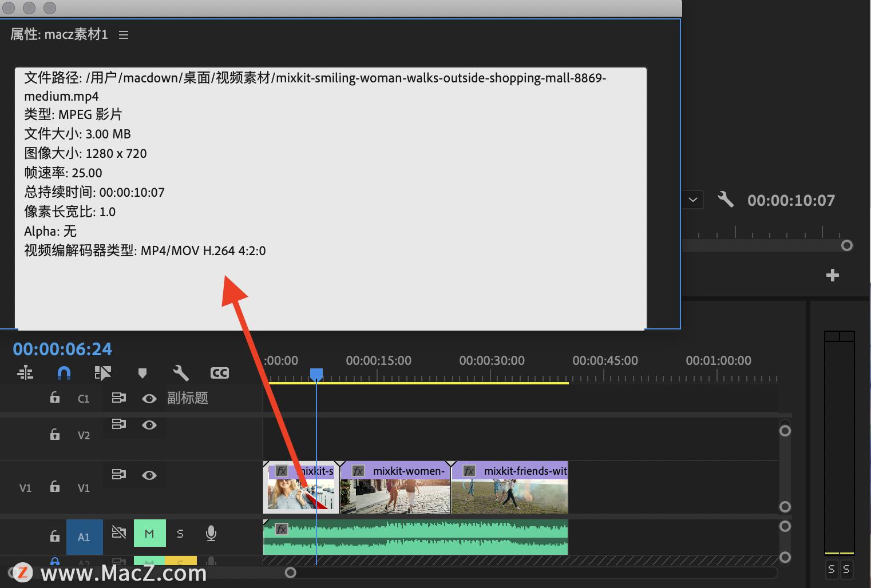Toggle the V2 track eye visibility
The width and height of the screenshot is (871, 588).
pyautogui.click(x=149, y=425)
